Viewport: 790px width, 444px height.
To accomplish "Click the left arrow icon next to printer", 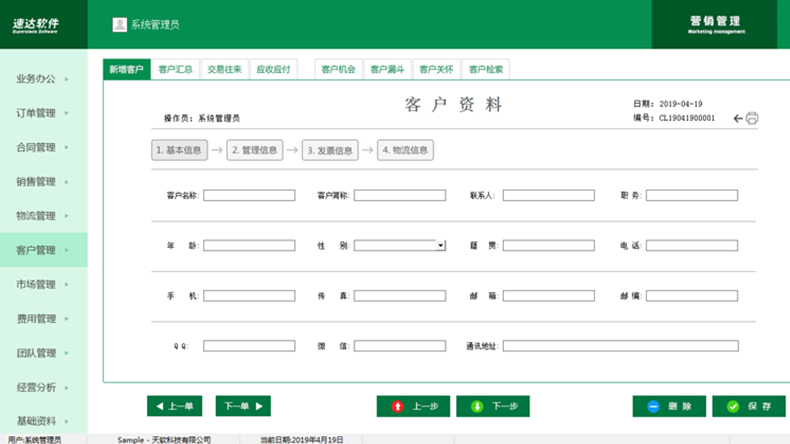I will pyautogui.click(x=738, y=118).
